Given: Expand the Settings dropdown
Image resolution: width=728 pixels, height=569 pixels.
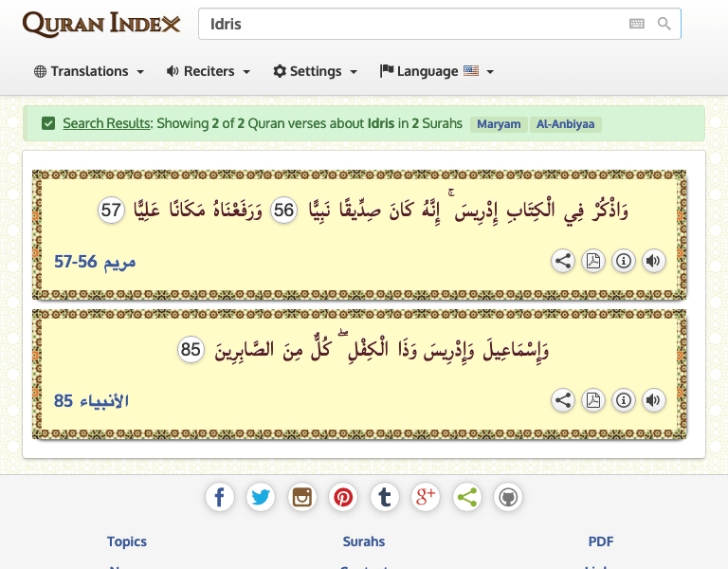Looking at the screenshot, I should tap(315, 71).
